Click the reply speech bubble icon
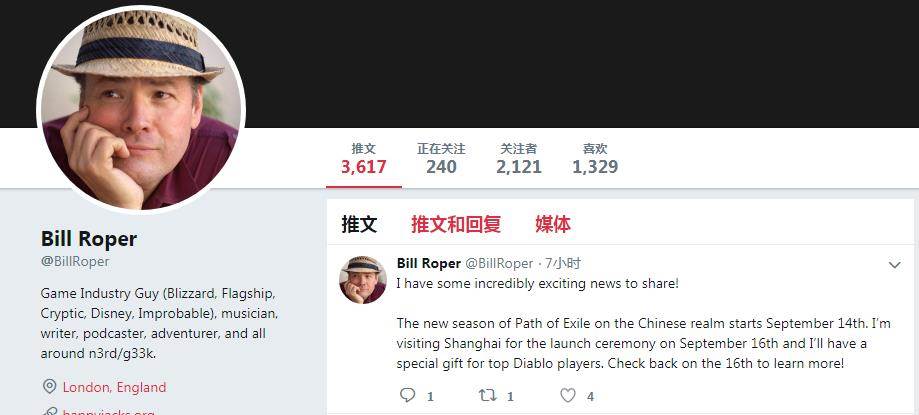The width and height of the screenshot is (919, 415). (x=407, y=396)
